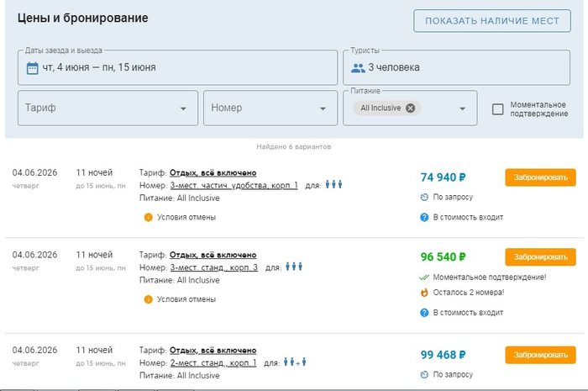This screenshot has width=588, height=391.
Task: Book the 99 468 ₽ offer
Action: coord(540,355)
